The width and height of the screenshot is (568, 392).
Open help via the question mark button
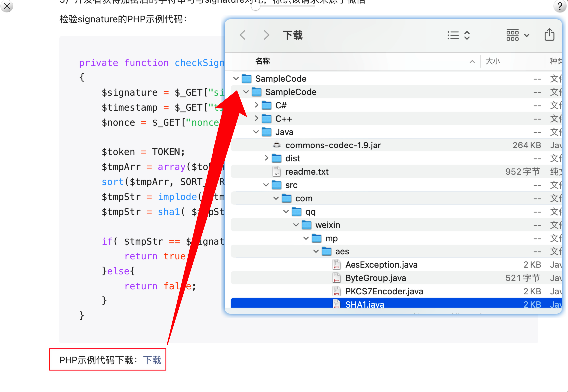560,6
